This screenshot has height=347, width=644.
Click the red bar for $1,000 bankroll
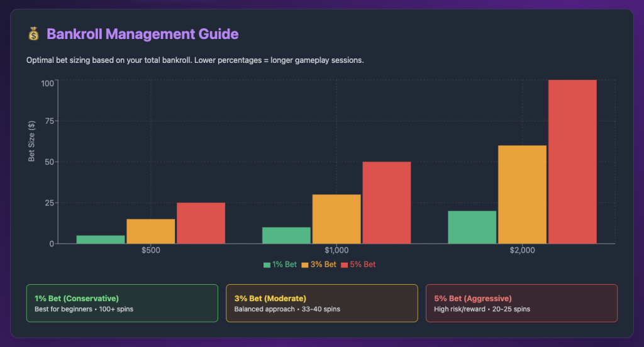pyautogui.click(x=386, y=202)
